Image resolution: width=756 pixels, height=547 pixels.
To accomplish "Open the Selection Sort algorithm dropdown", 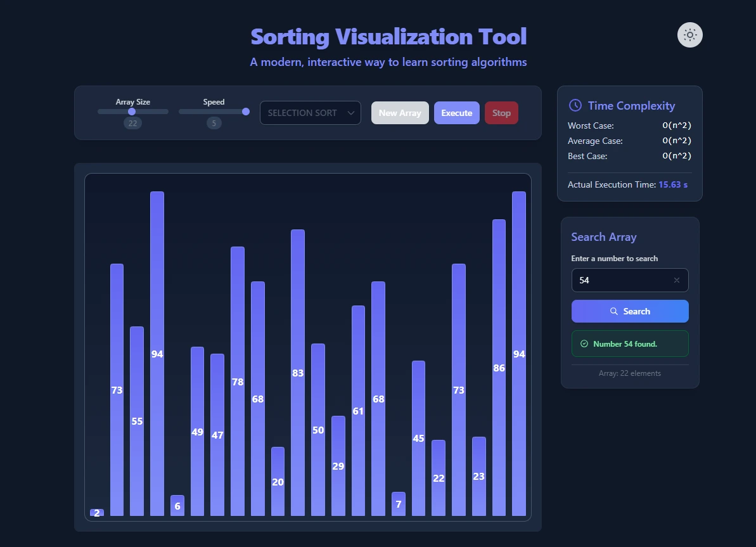I will (x=310, y=113).
